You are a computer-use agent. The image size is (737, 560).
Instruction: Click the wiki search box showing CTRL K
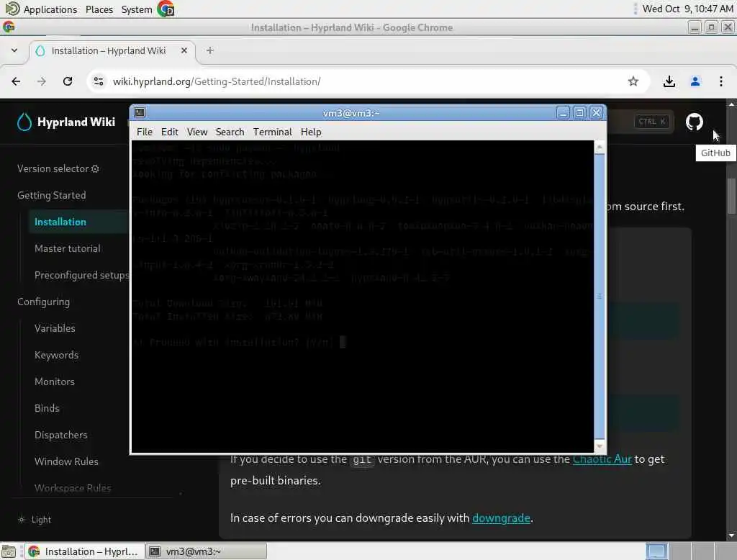[x=639, y=122]
